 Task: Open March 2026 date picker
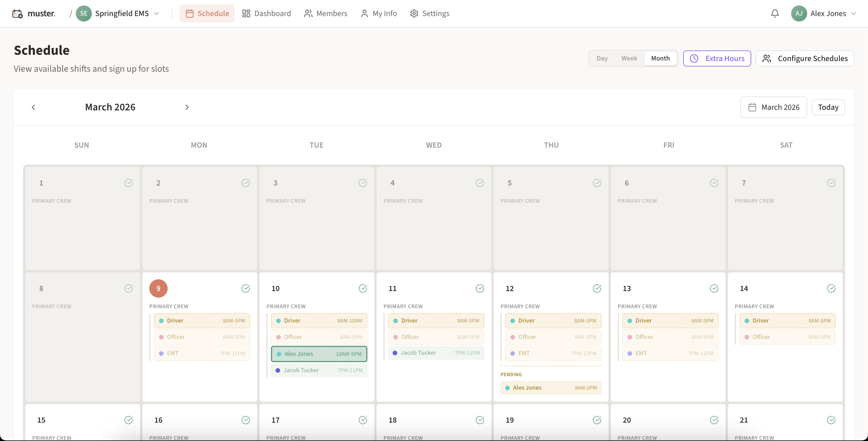[773, 107]
